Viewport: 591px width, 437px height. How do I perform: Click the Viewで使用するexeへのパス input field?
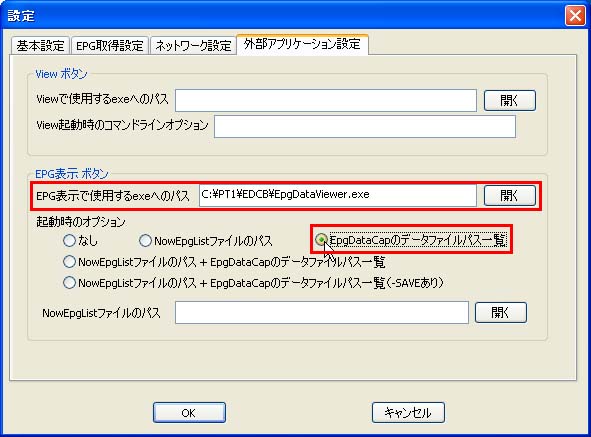(326, 100)
